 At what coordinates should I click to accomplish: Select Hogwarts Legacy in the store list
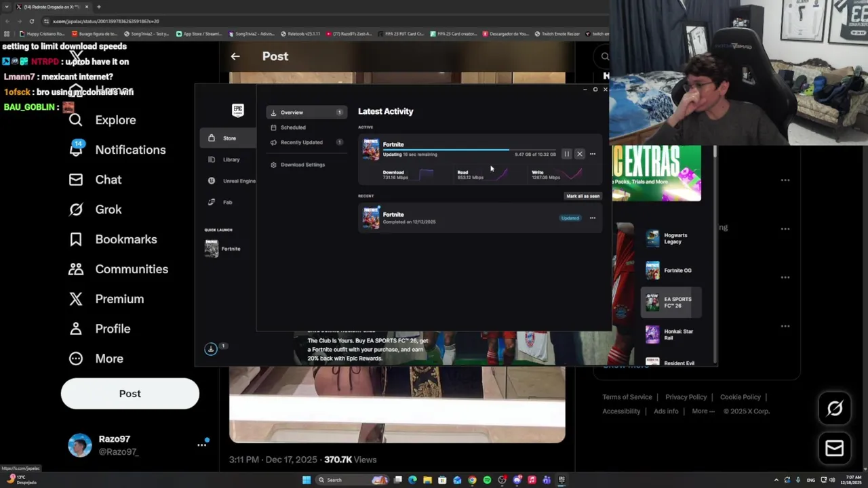[x=671, y=239]
